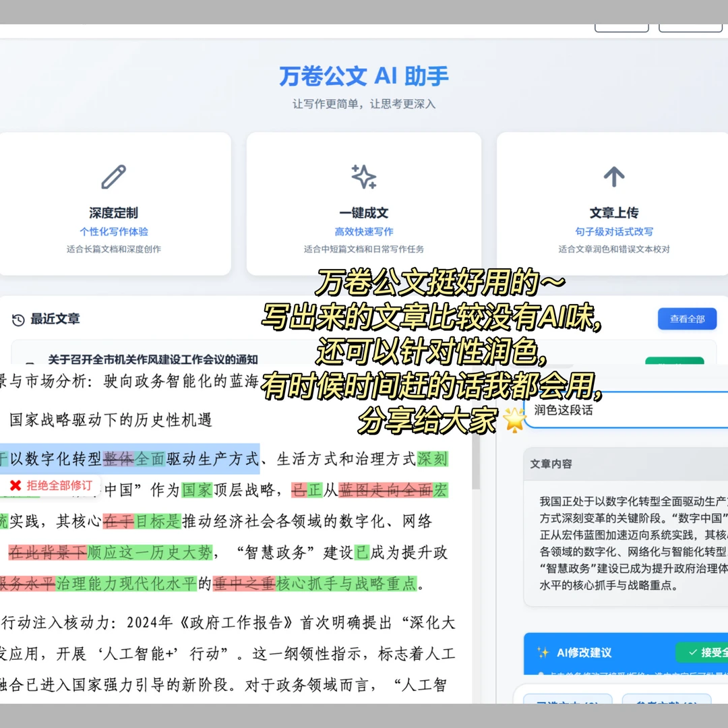The image size is (728, 728).
Task: Open article 关于召开全市机关作风建设工作会议的通知
Action: (x=153, y=359)
